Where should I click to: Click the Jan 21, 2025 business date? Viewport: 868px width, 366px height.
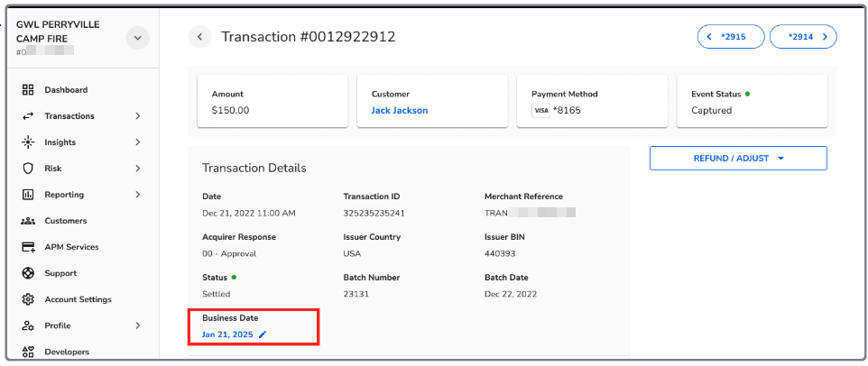227,334
